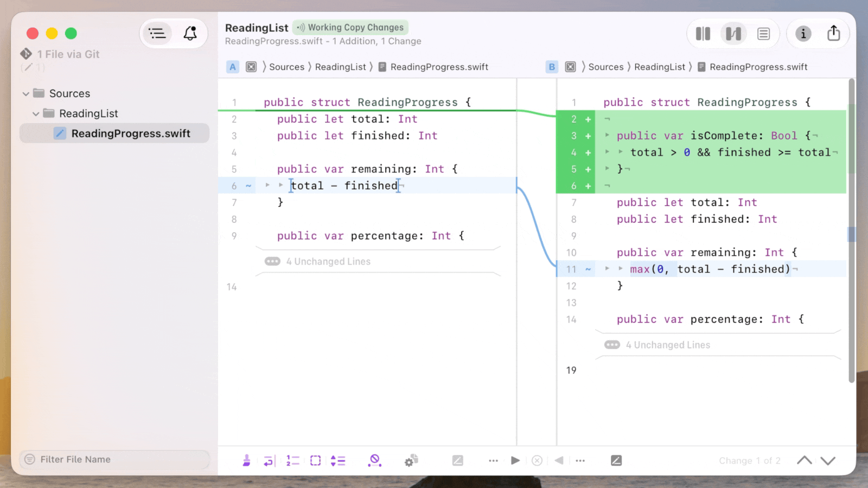868x488 pixels.
Task: Click the discard change X icon
Action: (537, 460)
